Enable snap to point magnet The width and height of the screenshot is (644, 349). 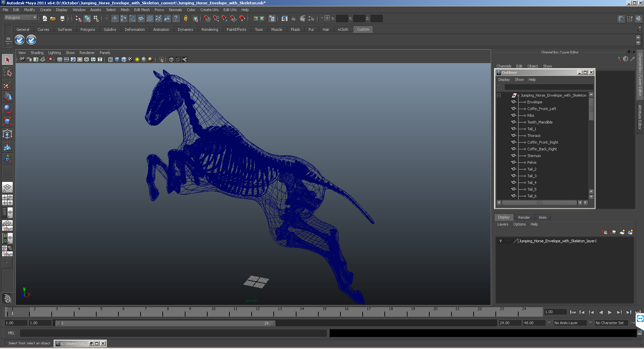tap(224, 18)
